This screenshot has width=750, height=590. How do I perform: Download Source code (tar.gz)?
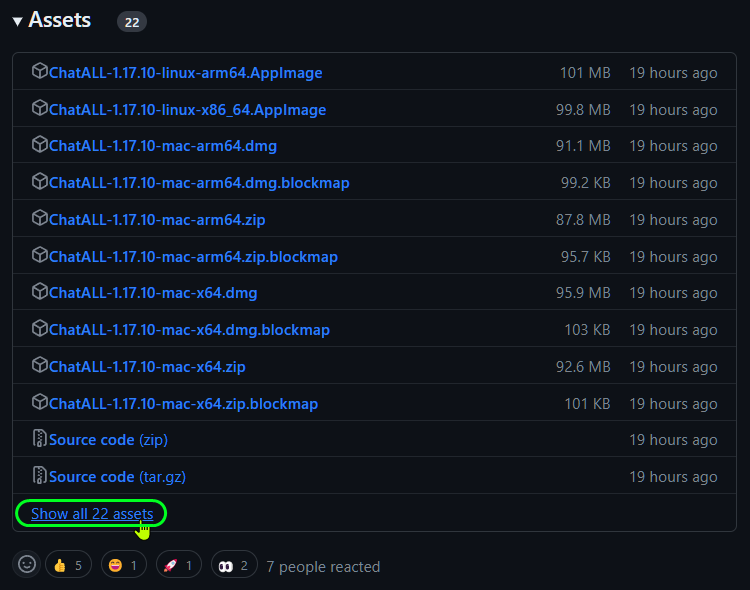pyautogui.click(x=117, y=477)
